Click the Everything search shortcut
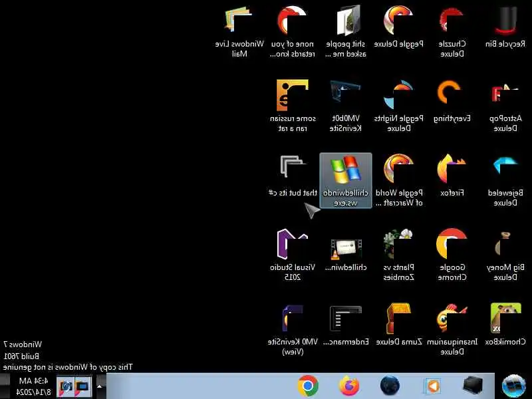 [452, 102]
